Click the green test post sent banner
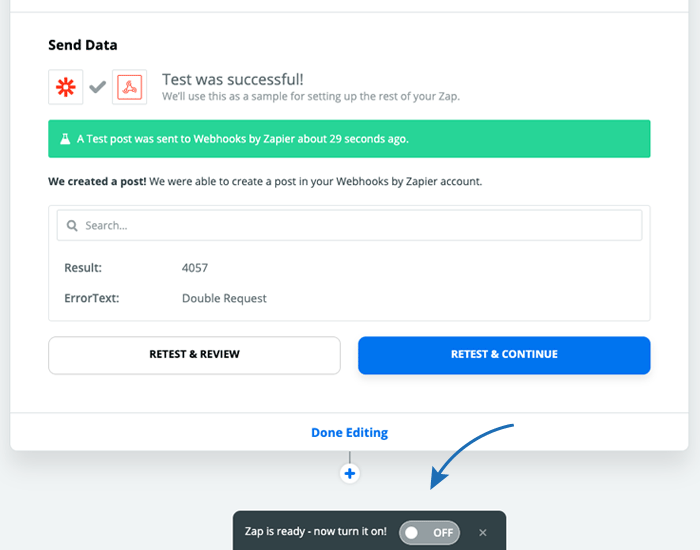This screenshot has width=700, height=550. (x=350, y=139)
